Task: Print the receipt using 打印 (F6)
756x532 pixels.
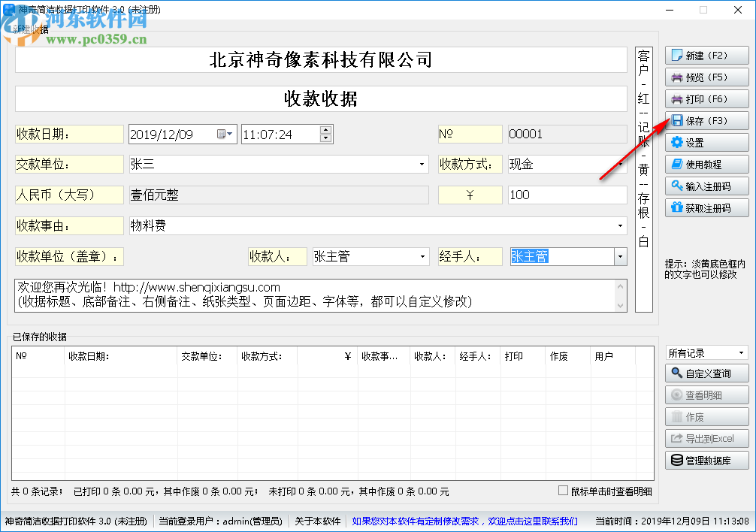Action: 706,98
